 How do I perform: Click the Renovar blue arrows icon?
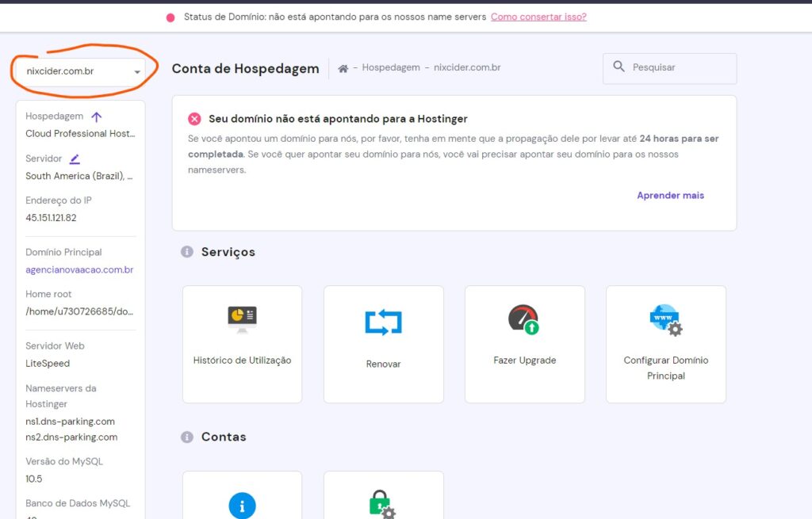coord(383,322)
